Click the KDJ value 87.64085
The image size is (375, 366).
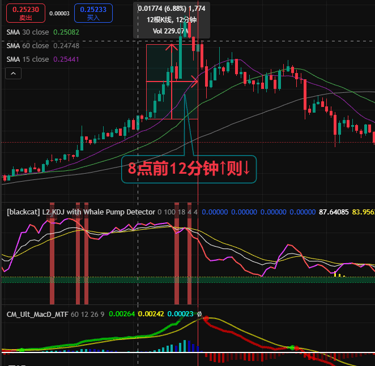(334, 212)
